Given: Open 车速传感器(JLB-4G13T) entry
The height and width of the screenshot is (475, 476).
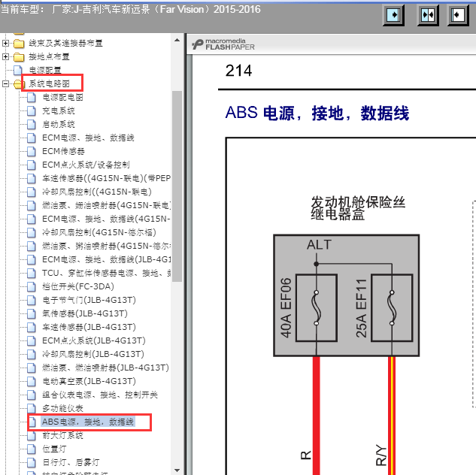Looking at the screenshot, I should 89,327.
